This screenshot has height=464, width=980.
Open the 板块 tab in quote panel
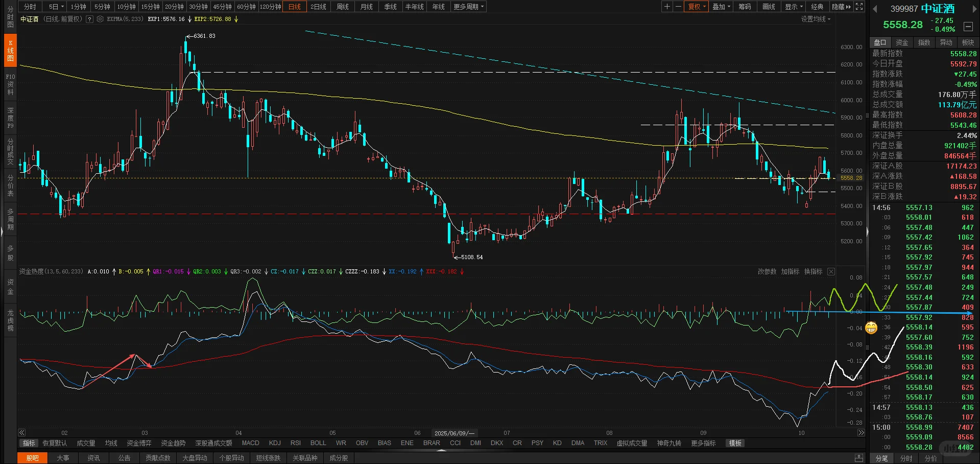point(968,42)
